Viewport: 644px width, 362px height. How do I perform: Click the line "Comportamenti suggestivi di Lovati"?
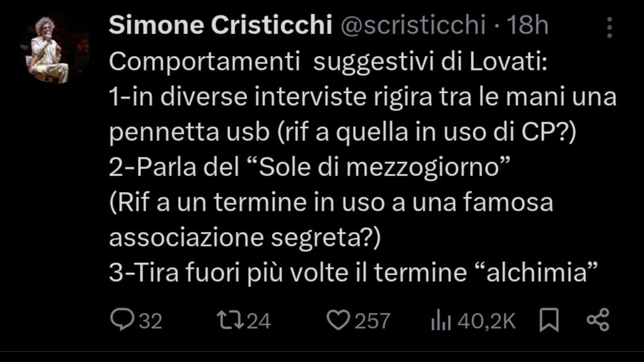point(328,62)
